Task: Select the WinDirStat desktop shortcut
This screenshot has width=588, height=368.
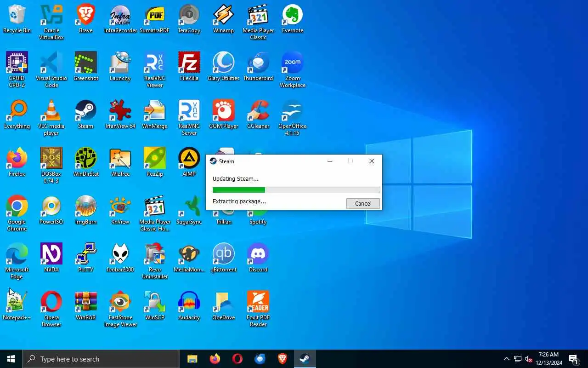Action: 86,162
